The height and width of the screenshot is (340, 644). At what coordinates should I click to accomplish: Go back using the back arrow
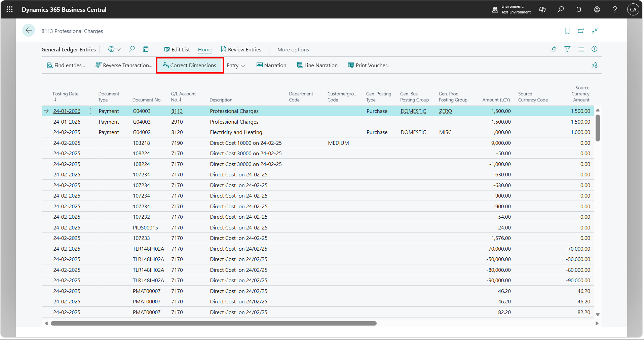click(x=29, y=31)
